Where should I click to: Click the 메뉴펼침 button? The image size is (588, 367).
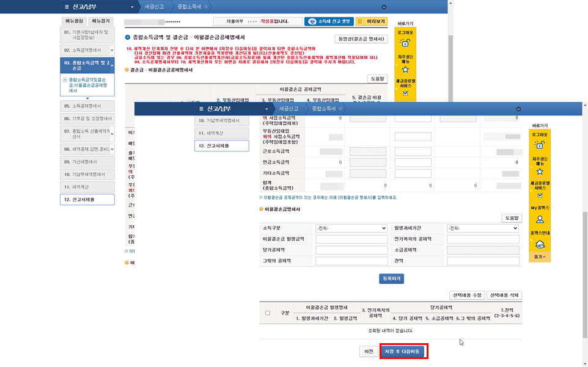pyautogui.click(x=74, y=21)
